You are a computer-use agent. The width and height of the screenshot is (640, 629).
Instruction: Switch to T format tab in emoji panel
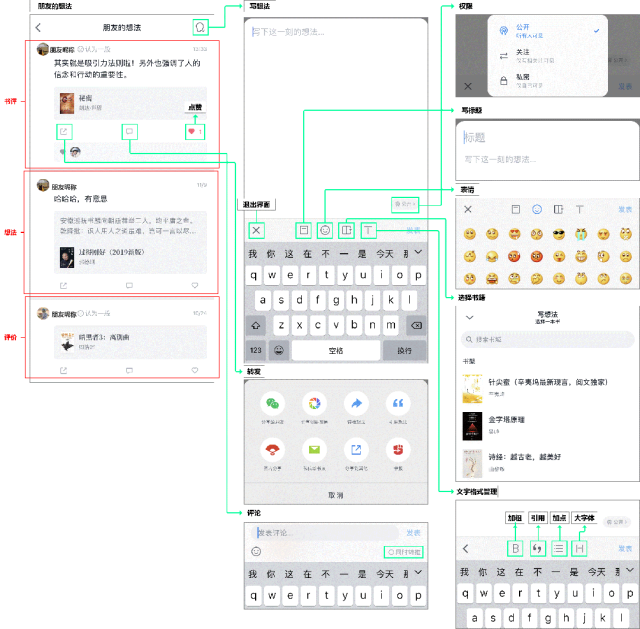click(579, 209)
